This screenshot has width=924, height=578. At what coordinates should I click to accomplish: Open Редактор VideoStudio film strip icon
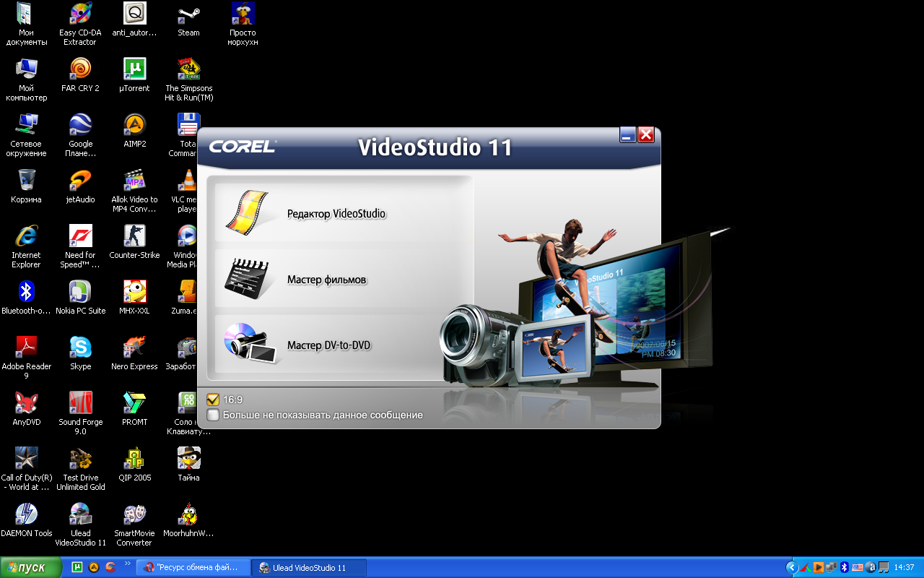point(246,213)
